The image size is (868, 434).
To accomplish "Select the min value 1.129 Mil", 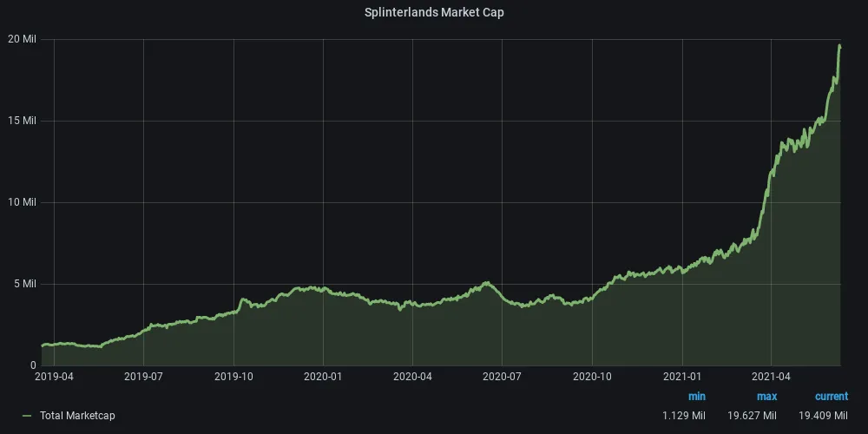I will point(684,415).
